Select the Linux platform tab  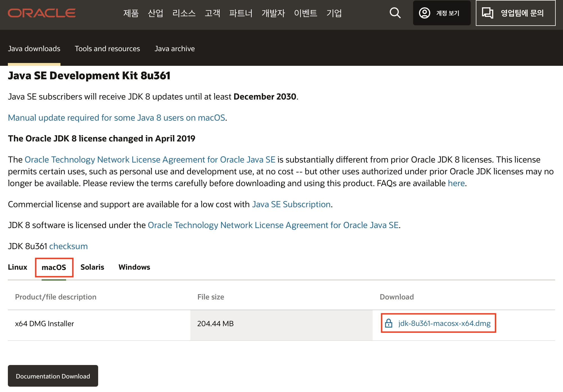pyautogui.click(x=17, y=267)
